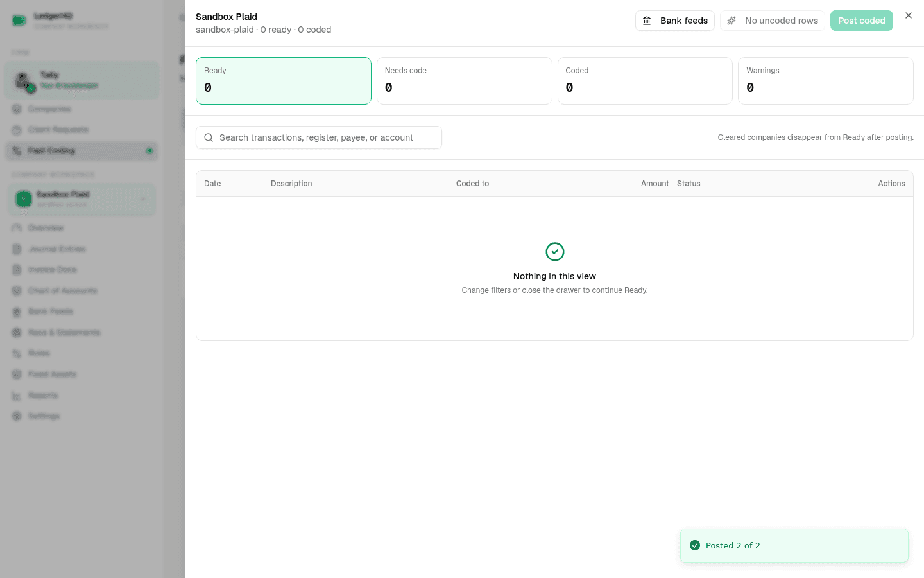Click the sandbox-plaid 0 ready 0 coded subtitle
This screenshot has height=578, width=924.
(x=264, y=30)
